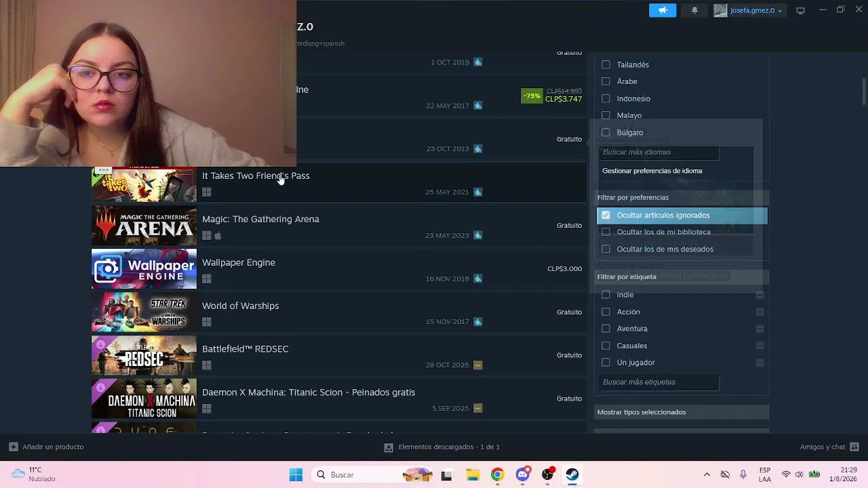The image size is (868, 488).
Task: Click Añadir un producto
Action: pos(46,447)
